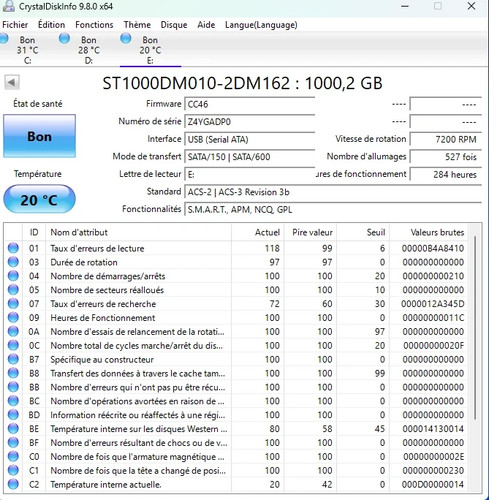489x500 pixels.
Task: Select row Taux d'erreurs de recherche
Action: click(236, 304)
